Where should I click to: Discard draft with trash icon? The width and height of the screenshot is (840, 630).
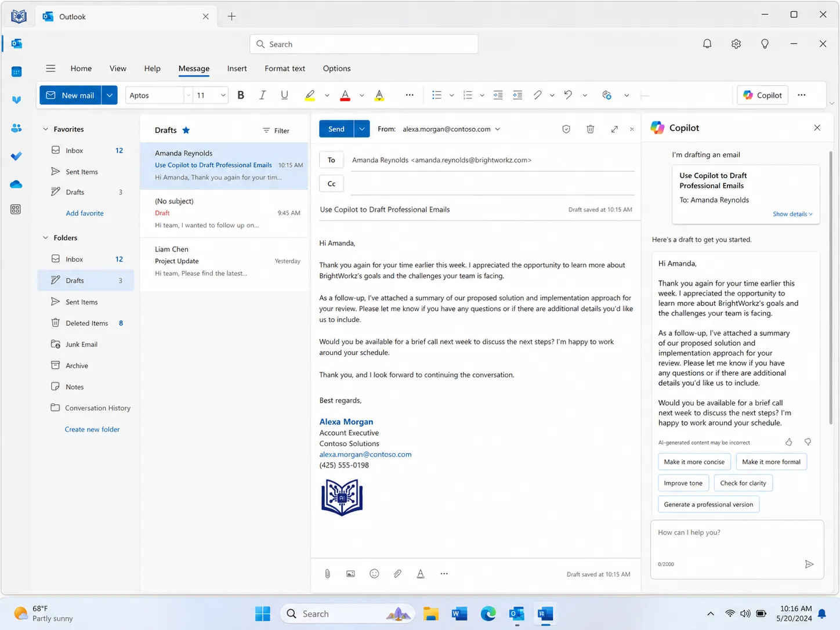tap(590, 129)
